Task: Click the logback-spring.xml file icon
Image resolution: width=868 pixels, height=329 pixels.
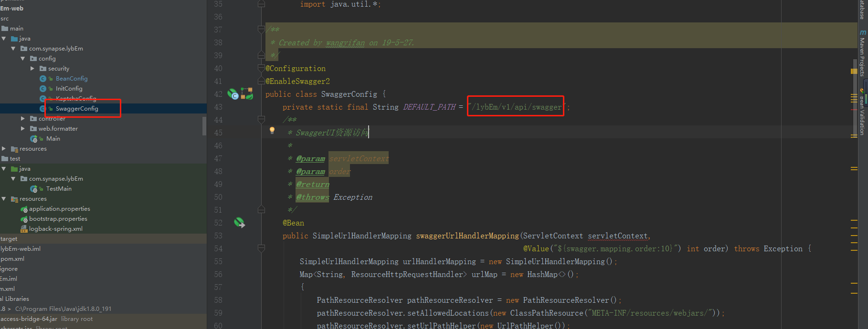Action: click(24, 229)
